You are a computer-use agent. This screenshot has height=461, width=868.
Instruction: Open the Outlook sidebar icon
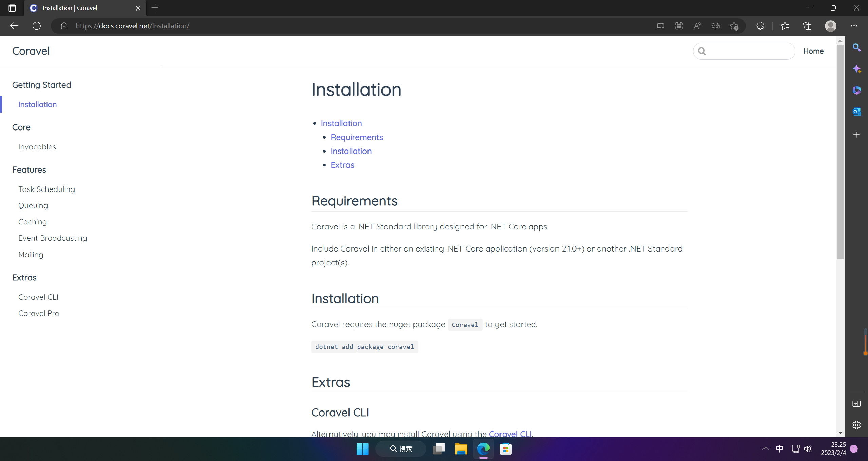pyautogui.click(x=856, y=112)
